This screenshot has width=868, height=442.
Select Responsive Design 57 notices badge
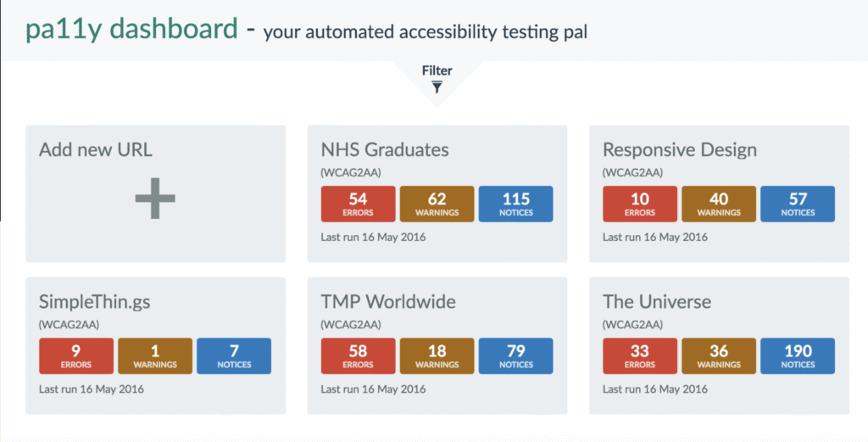click(798, 204)
